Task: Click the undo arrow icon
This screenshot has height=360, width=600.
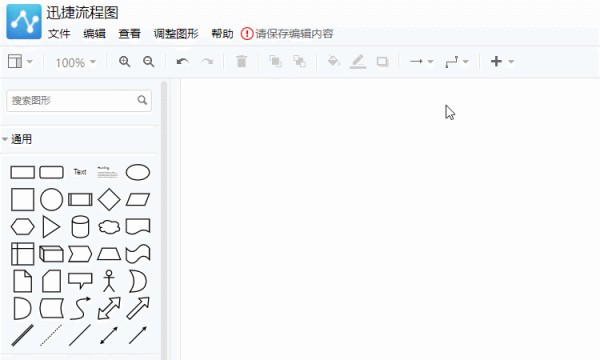Action: (183, 61)
